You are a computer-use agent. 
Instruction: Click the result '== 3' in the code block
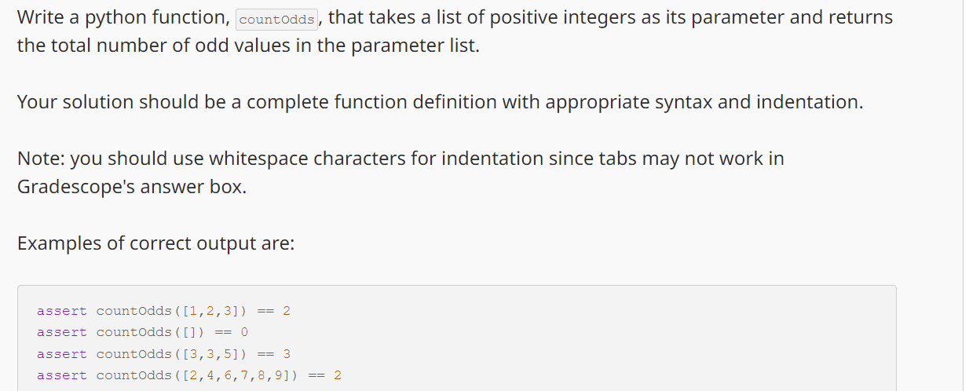pyautogui.click(x=274, y=354)
